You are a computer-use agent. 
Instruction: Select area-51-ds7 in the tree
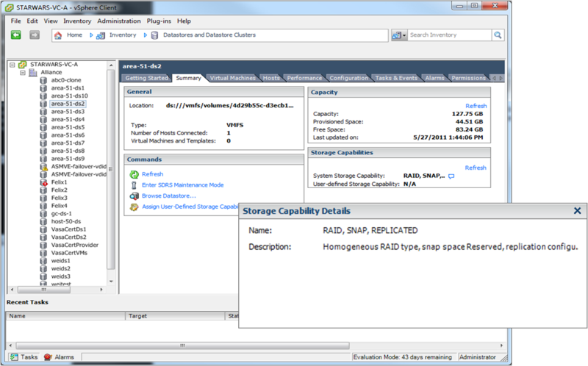coord(68,143)
